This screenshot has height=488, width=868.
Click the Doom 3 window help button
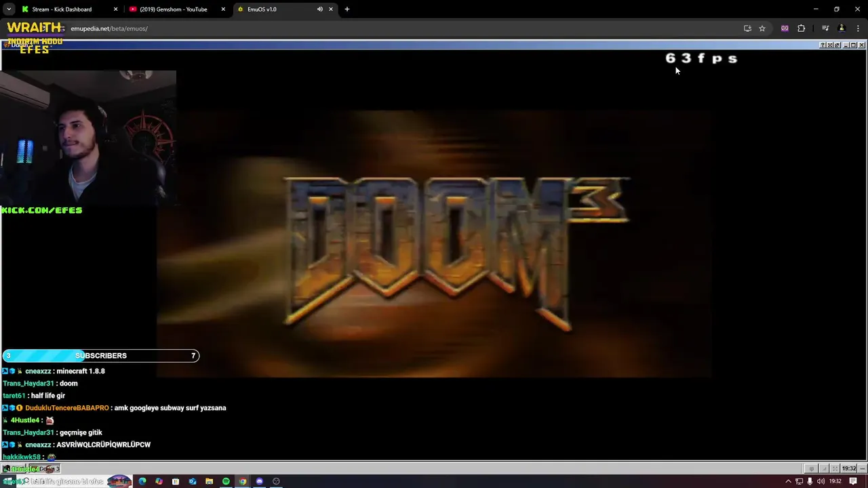(823, 45)
